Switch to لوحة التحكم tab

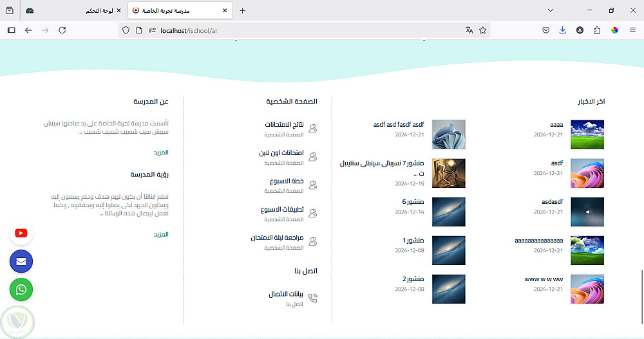click(74, 11)
